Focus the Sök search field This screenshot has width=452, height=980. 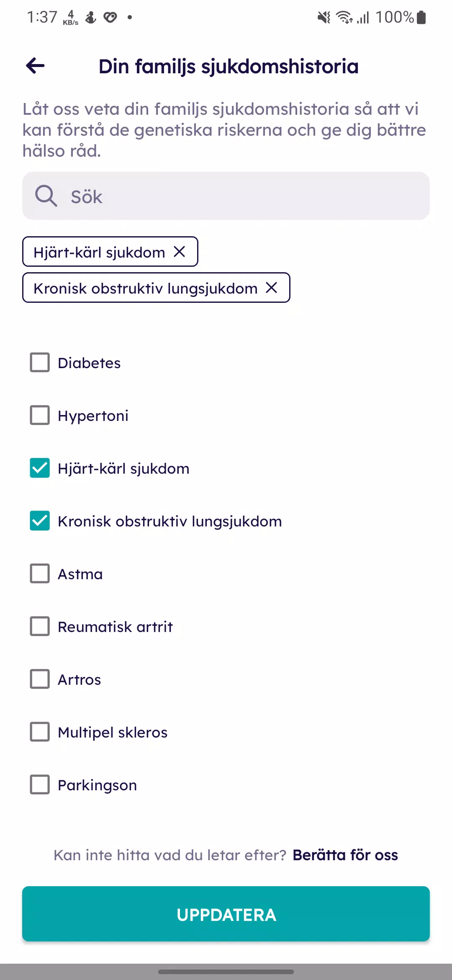coord(226,196)
